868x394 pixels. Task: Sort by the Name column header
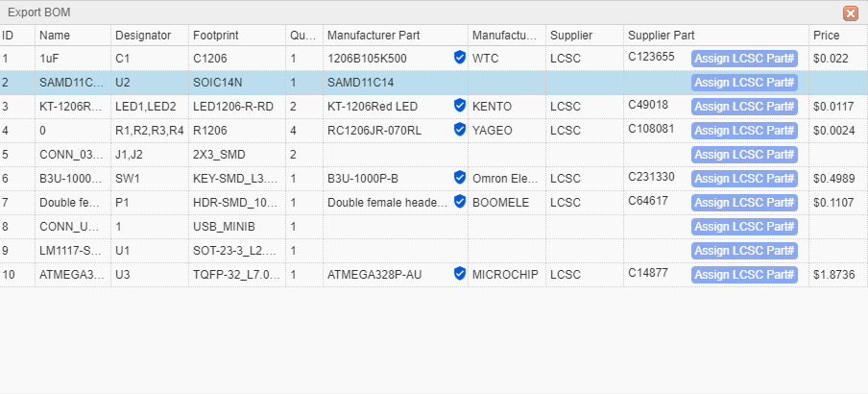coord(55,36)
